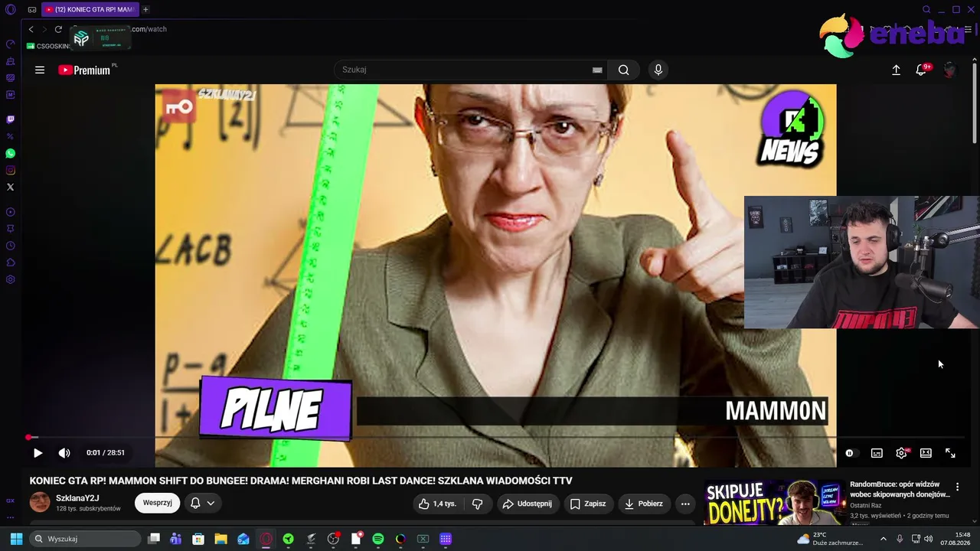
Task: Open Spotify from the taskbar
Action: click(x=378, y=539)
